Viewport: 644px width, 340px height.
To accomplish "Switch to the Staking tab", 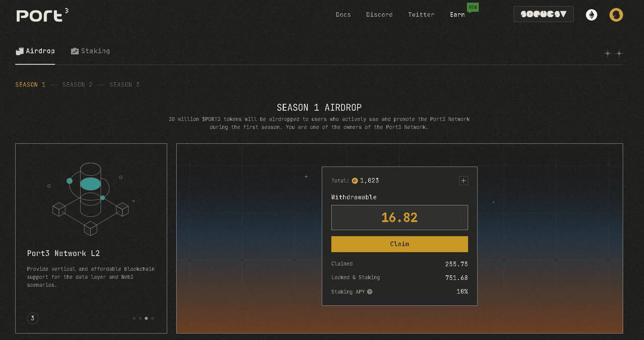I will (x=90, y=51).
